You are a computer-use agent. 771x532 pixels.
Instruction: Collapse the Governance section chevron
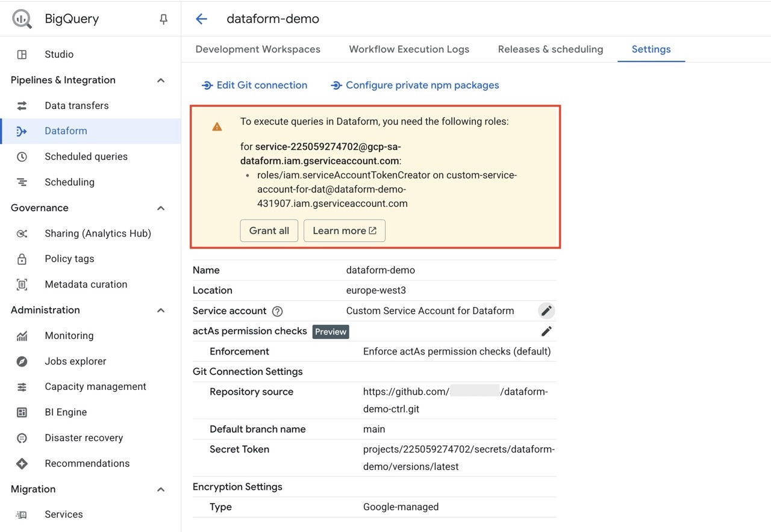click(161, 208)
